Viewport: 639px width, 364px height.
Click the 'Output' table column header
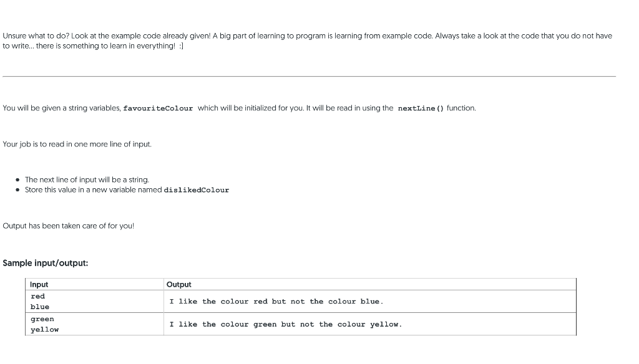[x=179, y=285]
